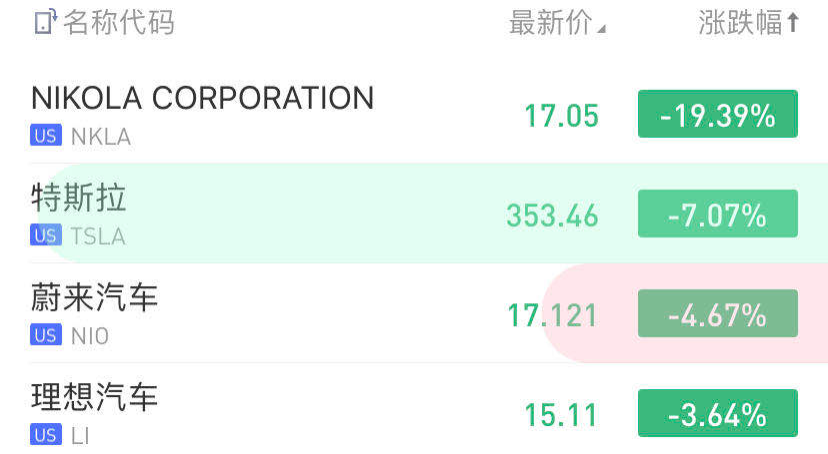This screenshot has height=454, width=828.
Task: Click the US market badge next to NIO
Action: pyautogui.click(x=46, y=336)
